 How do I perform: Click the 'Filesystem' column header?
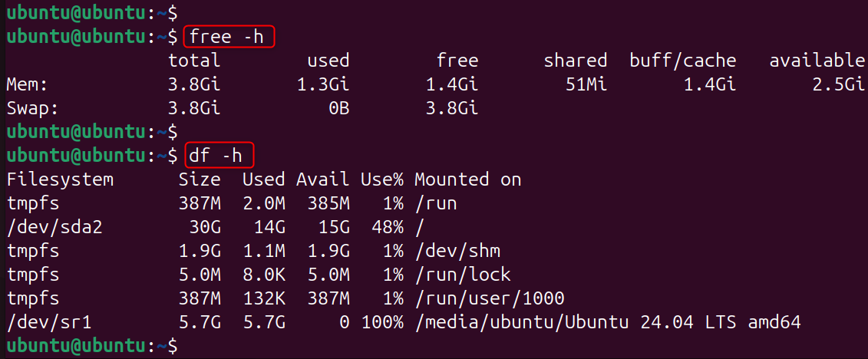point(59,179)
